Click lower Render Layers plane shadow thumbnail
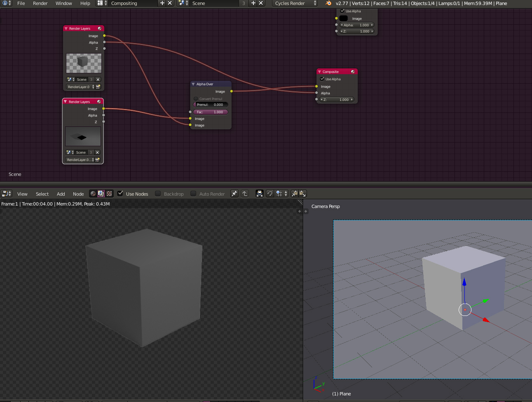 [83, 136]
